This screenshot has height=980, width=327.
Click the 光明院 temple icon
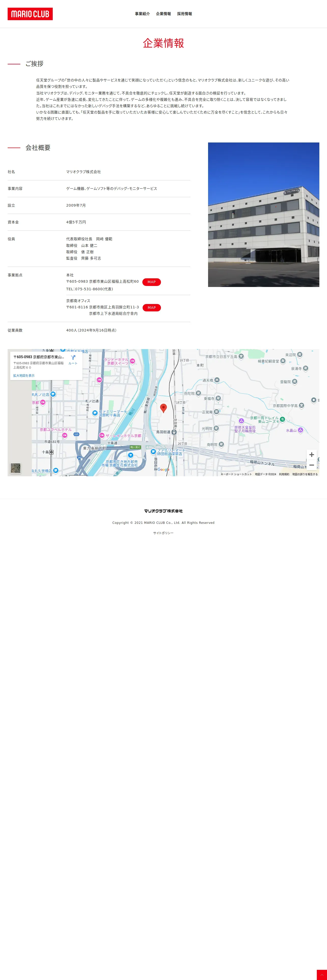216,428
